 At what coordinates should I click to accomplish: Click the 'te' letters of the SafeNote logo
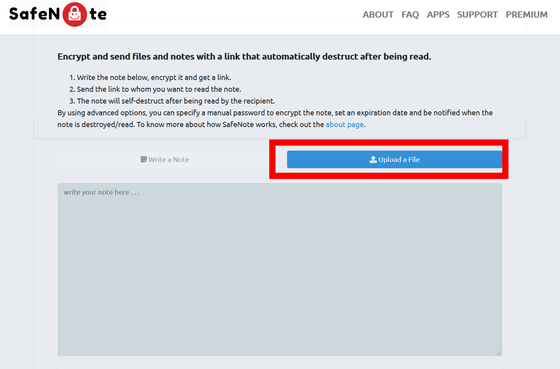click(98, 14)
